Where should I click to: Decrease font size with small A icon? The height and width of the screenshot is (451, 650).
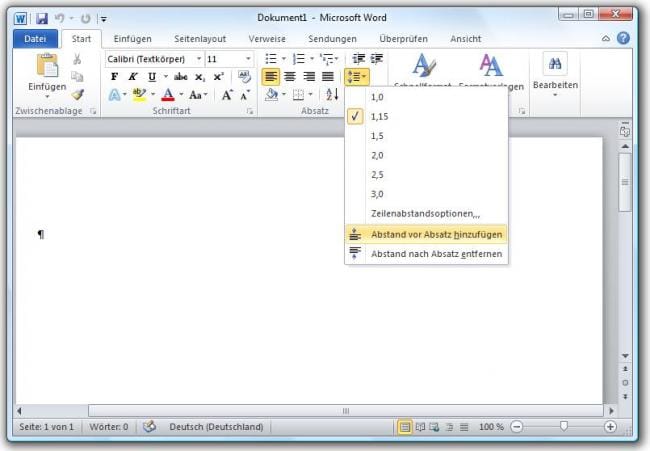(245, 96)
